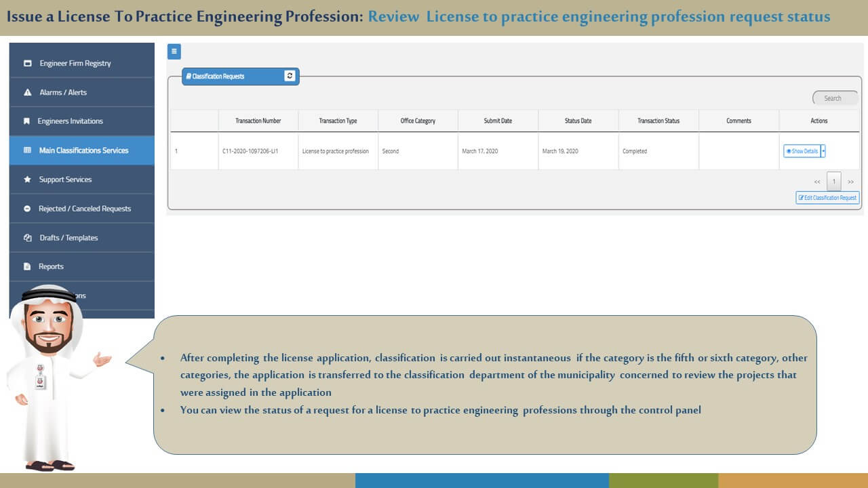868x488 pixels.
Task: Click the Support Services star icon
Action: tap(27, 180)
